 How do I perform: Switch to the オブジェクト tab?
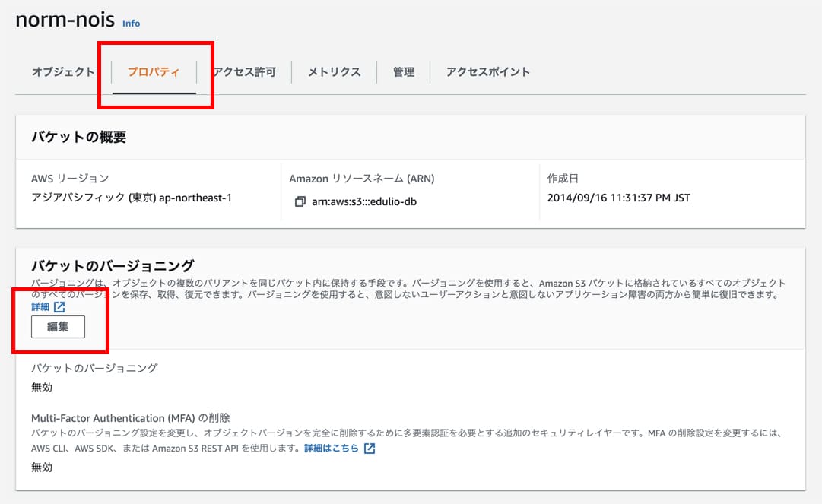tap(63, 72)
